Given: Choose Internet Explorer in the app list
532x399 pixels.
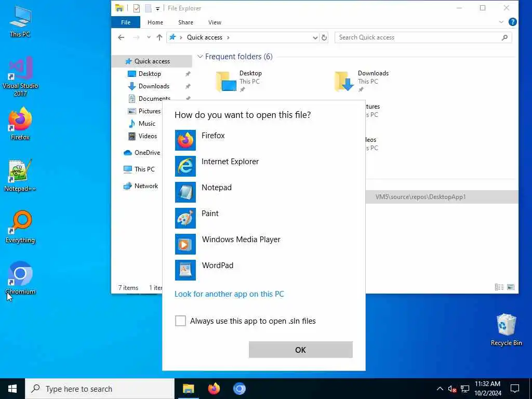Looking at the screenshot, I should pos(263,166).
